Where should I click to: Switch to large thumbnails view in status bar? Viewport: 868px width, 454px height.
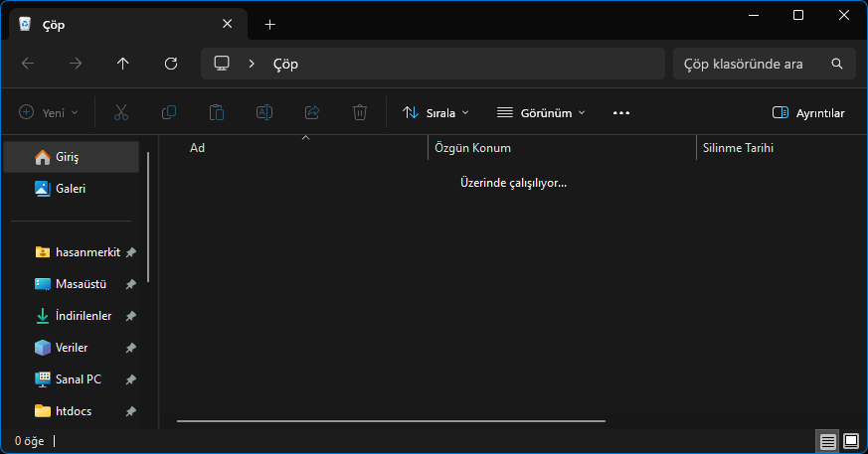coord(851,441)
